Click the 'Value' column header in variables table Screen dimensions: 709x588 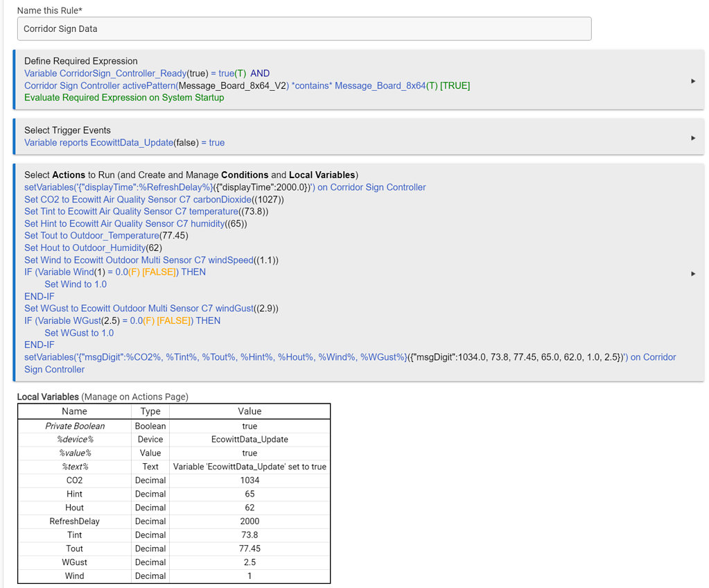tap(250, 411)
